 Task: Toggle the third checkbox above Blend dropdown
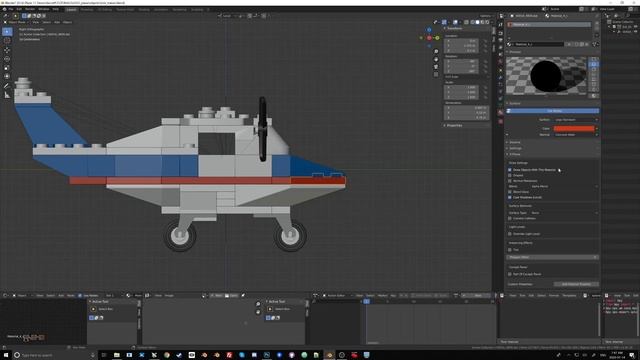point(510,181)
